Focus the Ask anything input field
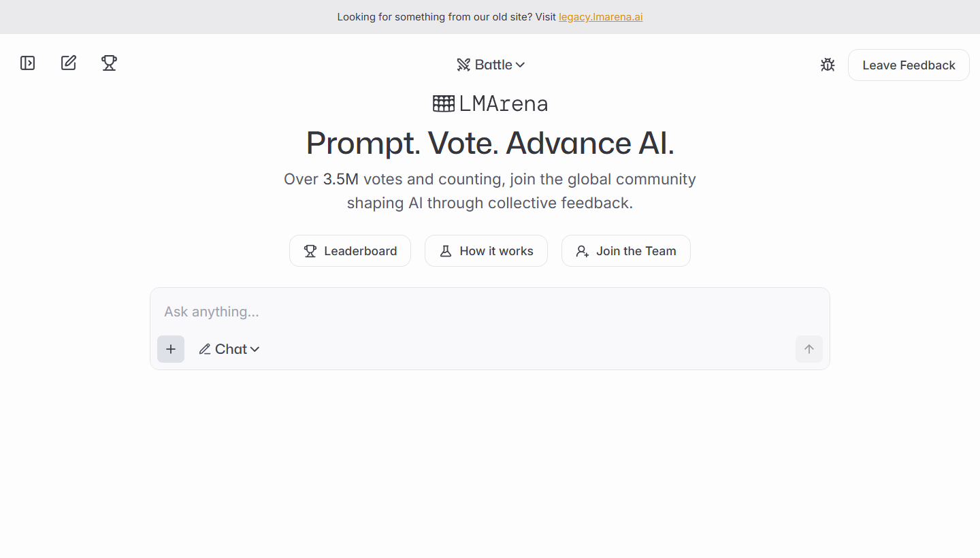The width and height of the screenshot is (980, 558). (x=490, y=312)
